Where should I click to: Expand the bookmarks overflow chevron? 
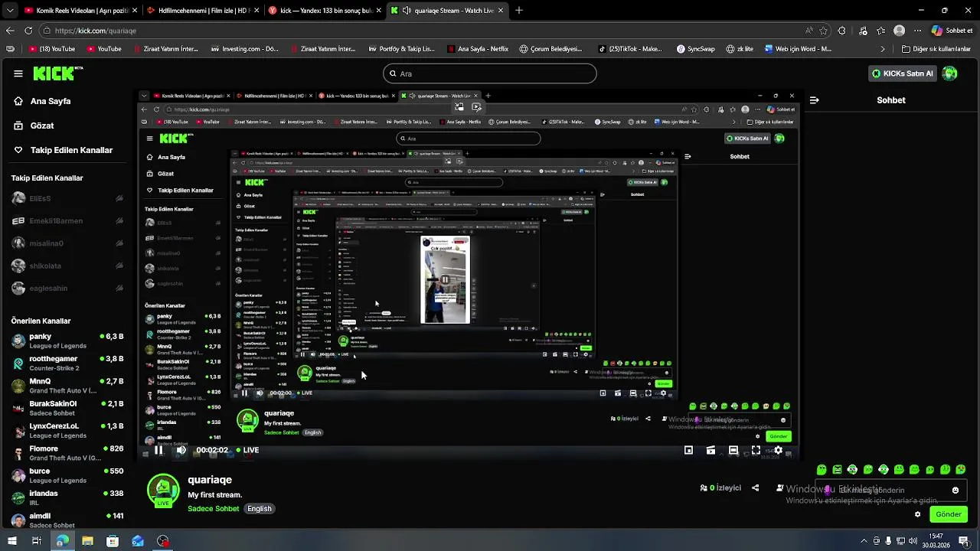pyautogui.click(x=883, y=49)
